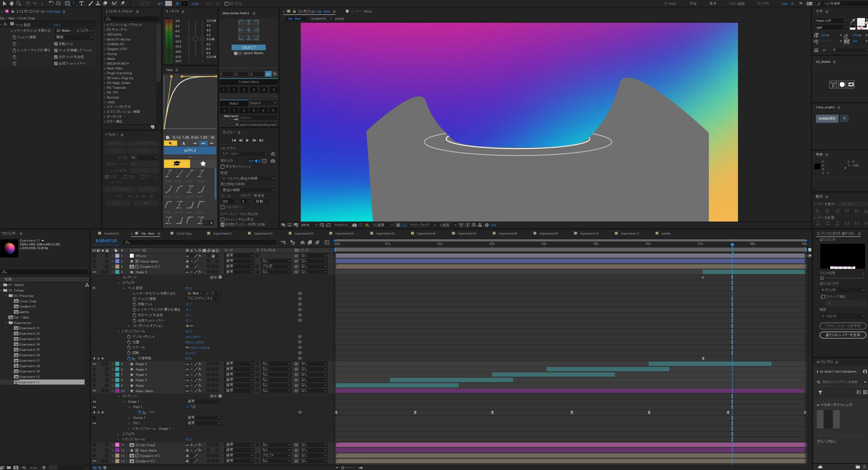Select the Rectangle shape tool
This screenshot has width=868, height=470.
[67, 3]
